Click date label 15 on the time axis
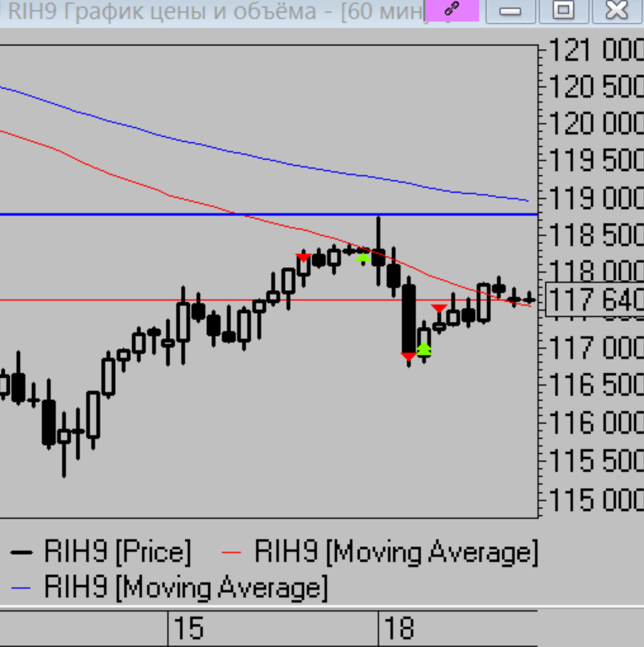This screenshot has height=647, width=644. pos(189,628)
